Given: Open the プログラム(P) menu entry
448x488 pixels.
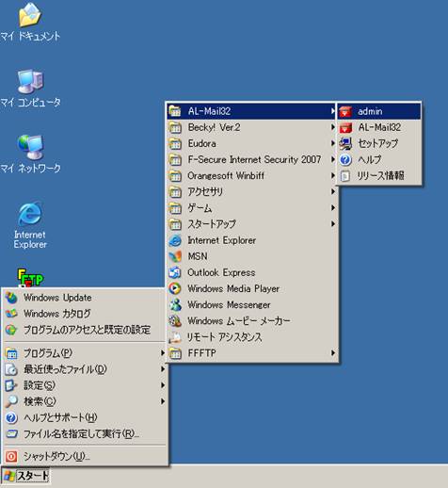Looking at the screenshot, I should (85, 353).
